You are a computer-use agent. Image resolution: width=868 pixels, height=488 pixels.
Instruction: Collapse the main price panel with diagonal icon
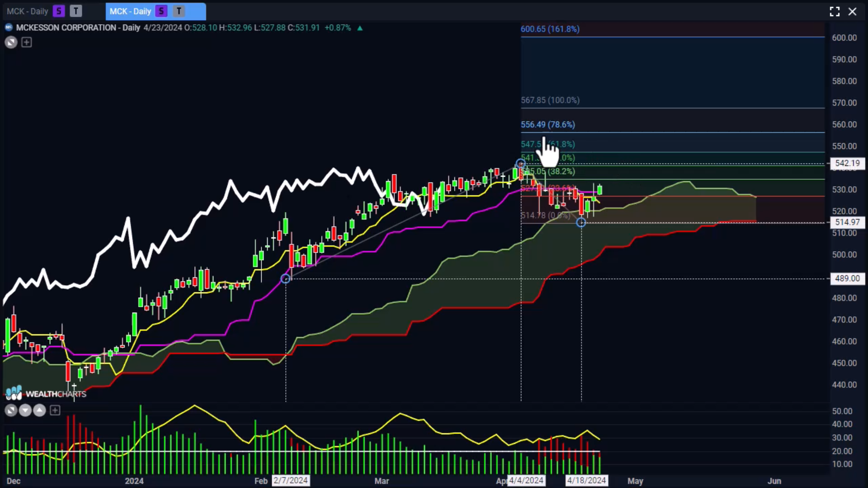(x=11, y=42)
